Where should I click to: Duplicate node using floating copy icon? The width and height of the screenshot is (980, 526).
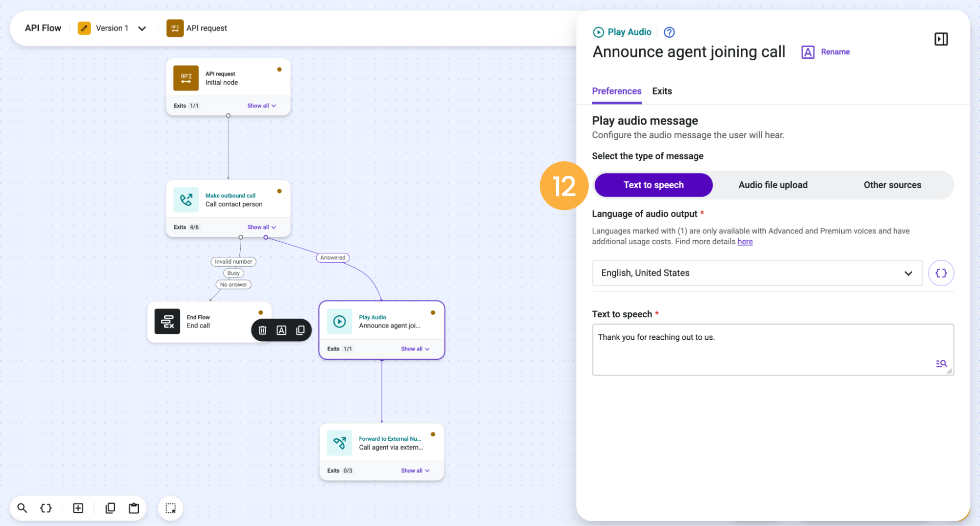click(x=301, y=330)
